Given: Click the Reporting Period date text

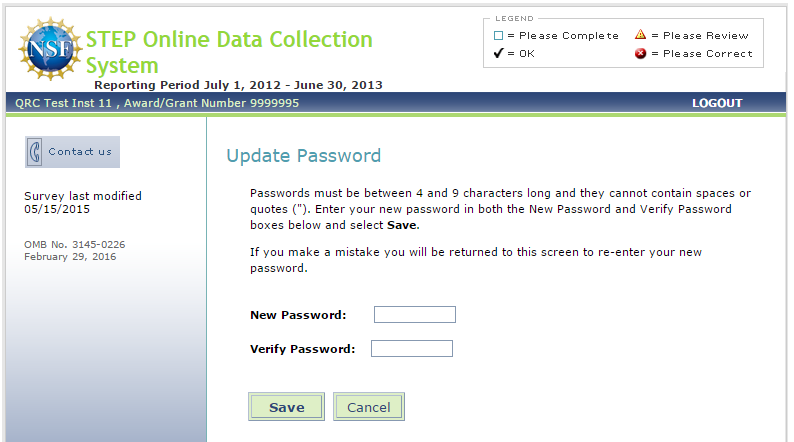Looking at the screenshot, I should click(238, 85).
